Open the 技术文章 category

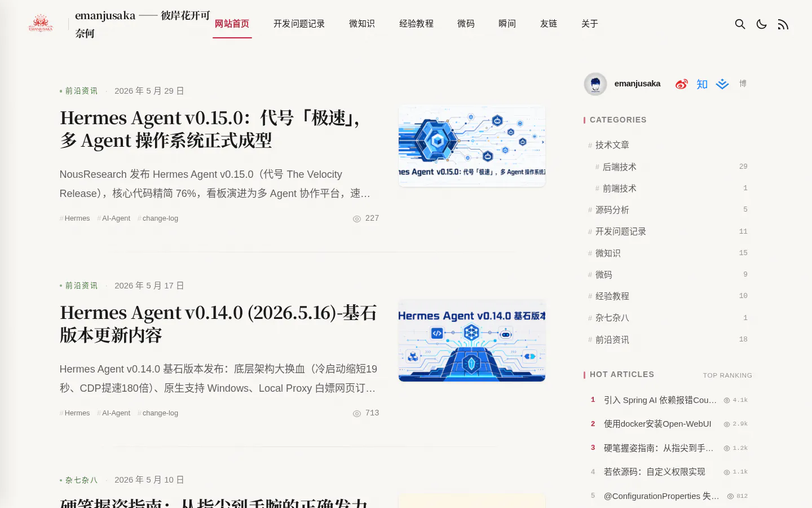(612, 145)
